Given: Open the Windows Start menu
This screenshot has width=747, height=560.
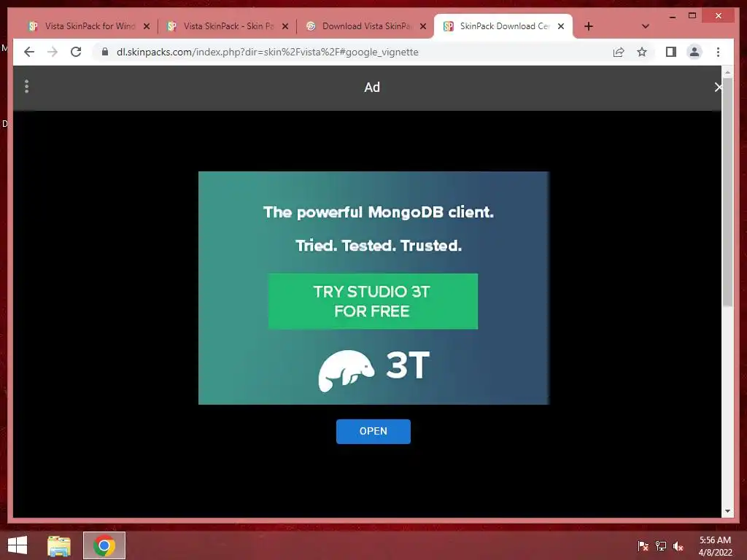Looking at the screenshot, I should (x=18, y=545).
